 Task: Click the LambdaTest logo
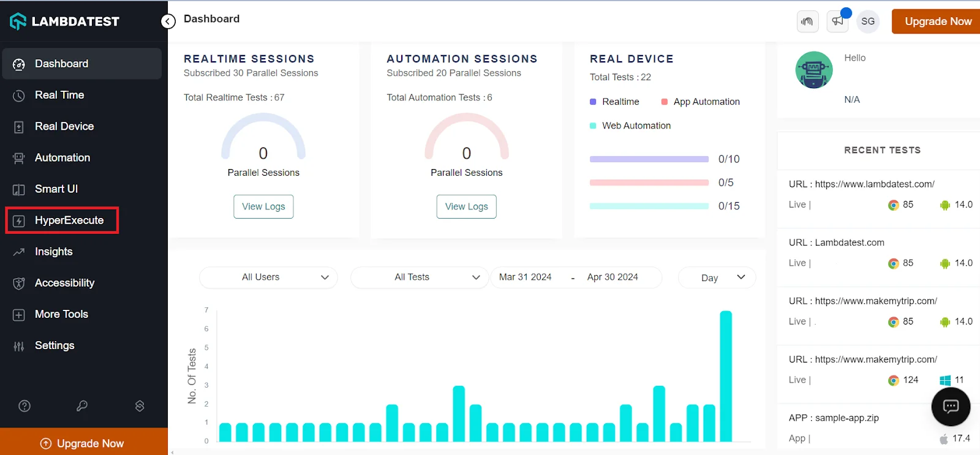pos(64,21)
